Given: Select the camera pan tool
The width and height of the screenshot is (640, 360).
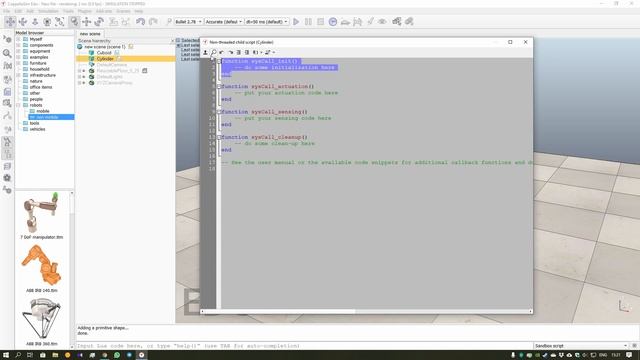Looking at the screenshot, I should click(x=10, y=22).
